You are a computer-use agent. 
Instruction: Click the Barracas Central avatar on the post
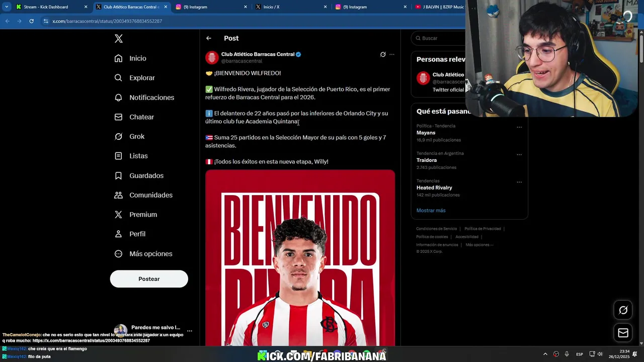click(x=212, y=57)
